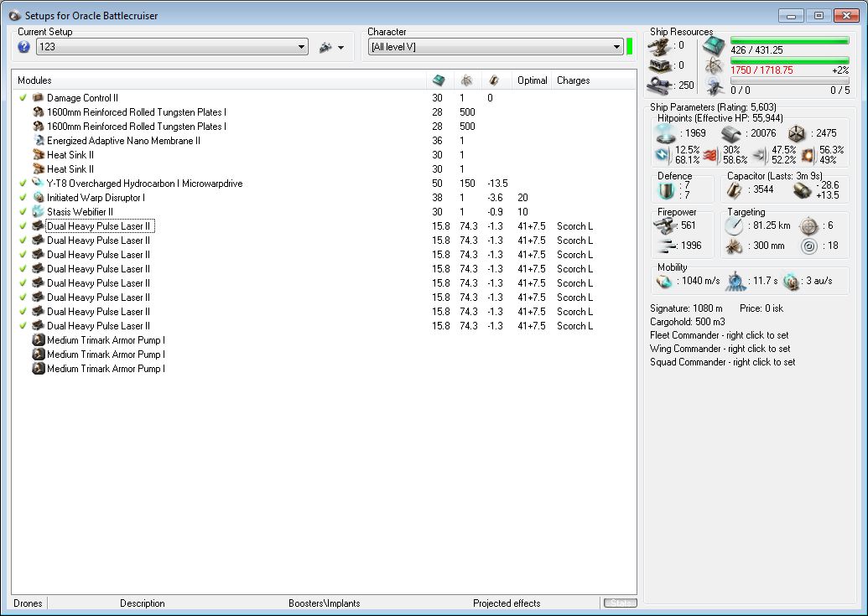Open the Current Setup 123 dropdown
Viewport: 868px width, 616px height.
[x=172, y=47]
